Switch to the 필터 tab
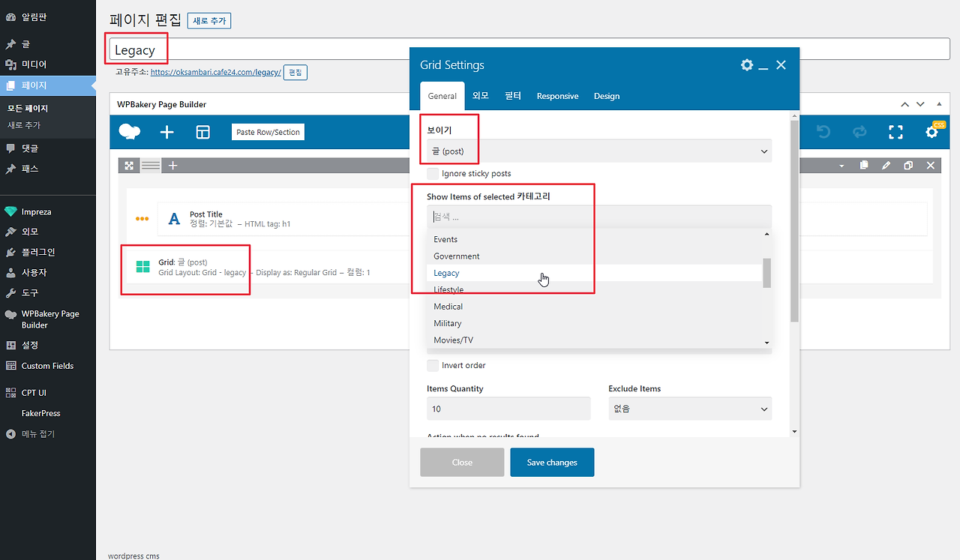This screenshot has height=560, width=960. coord(513,96)
